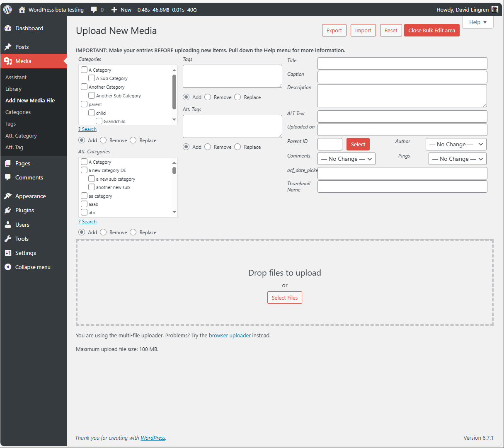The width and height of the screenshot is (504, 448).
Task: Expand the Comments 'No Change' dropdown
Action: pyautogui.click(x=346, y=159)
